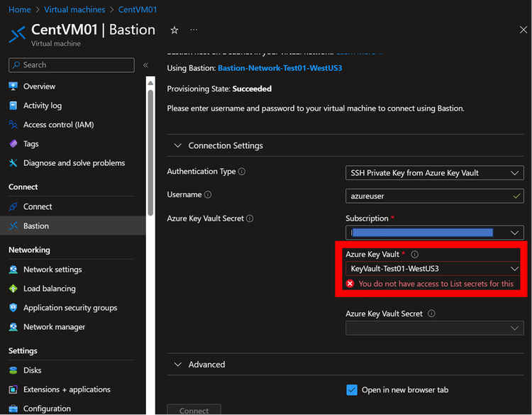This screenshot has height=415, width=532.
Task: Select the Tags icon
Action: click(13, 144)
